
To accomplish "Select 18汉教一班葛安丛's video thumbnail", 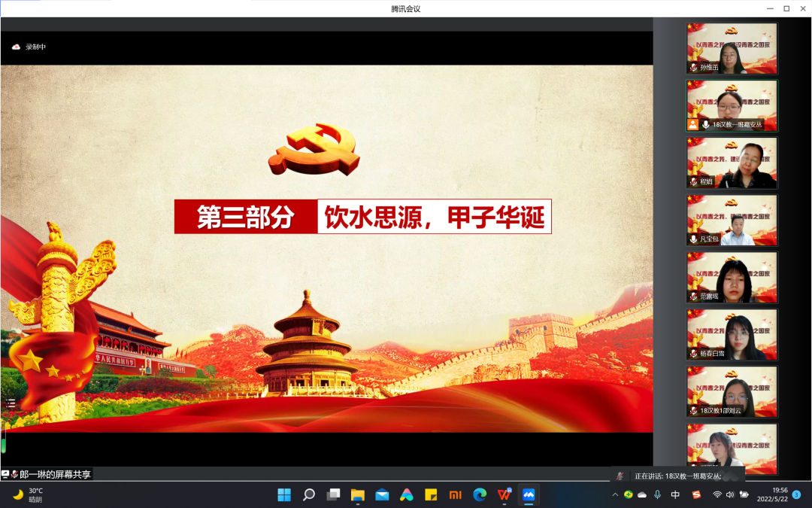I will (x=732, y=106).
